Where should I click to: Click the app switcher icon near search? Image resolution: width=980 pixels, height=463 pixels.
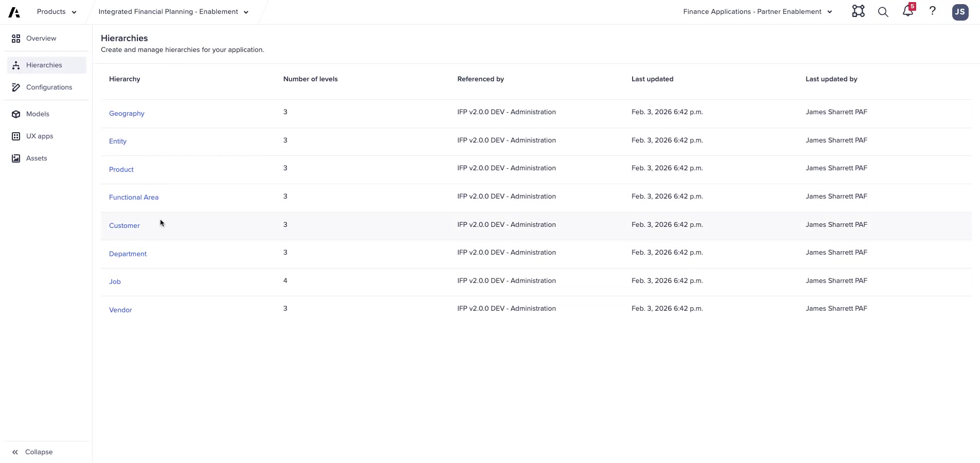857,11
